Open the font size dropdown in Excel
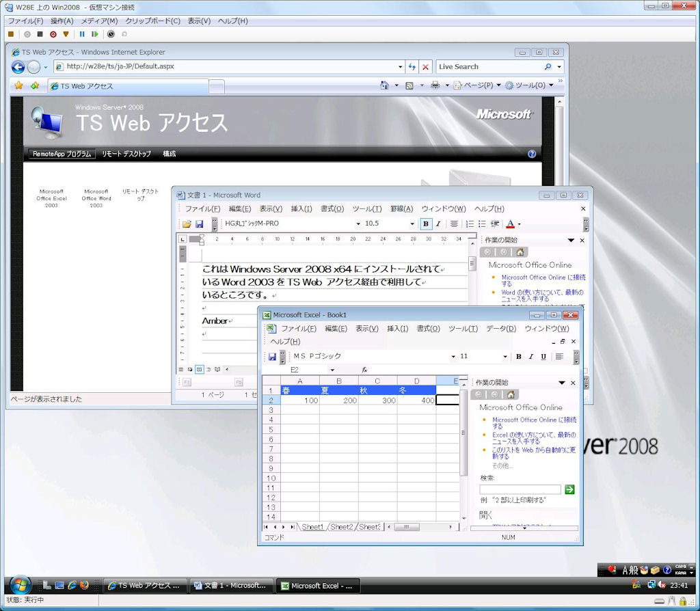This screenshot has width=700, height=611. pos(505,357)
